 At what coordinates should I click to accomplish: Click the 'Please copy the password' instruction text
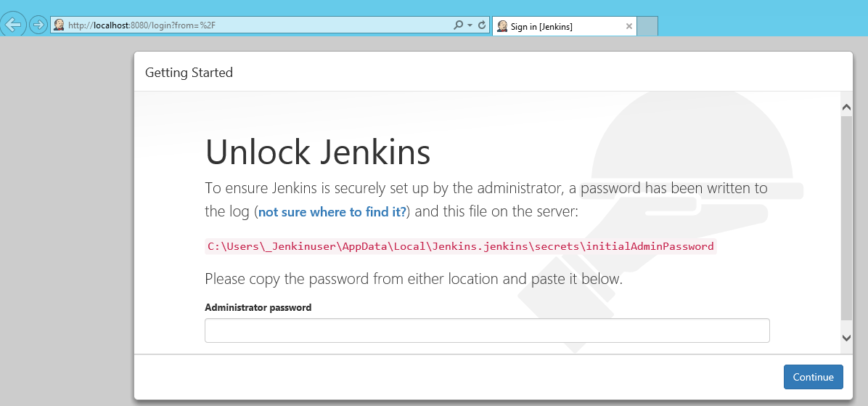414,279
